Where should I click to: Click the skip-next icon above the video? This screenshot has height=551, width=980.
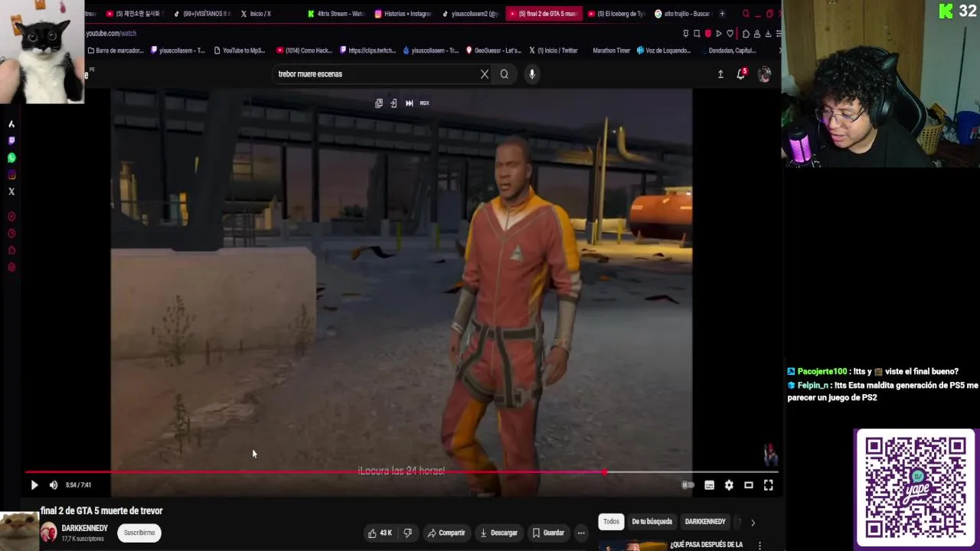409,103
